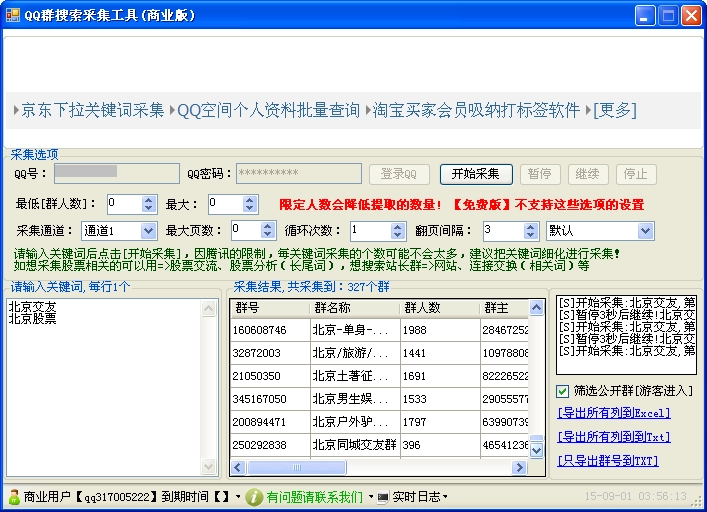Image resolution: width=707 pixels, height=512 pixels.
Task: Click the log panel on the right
Action: tap(626, 335)
